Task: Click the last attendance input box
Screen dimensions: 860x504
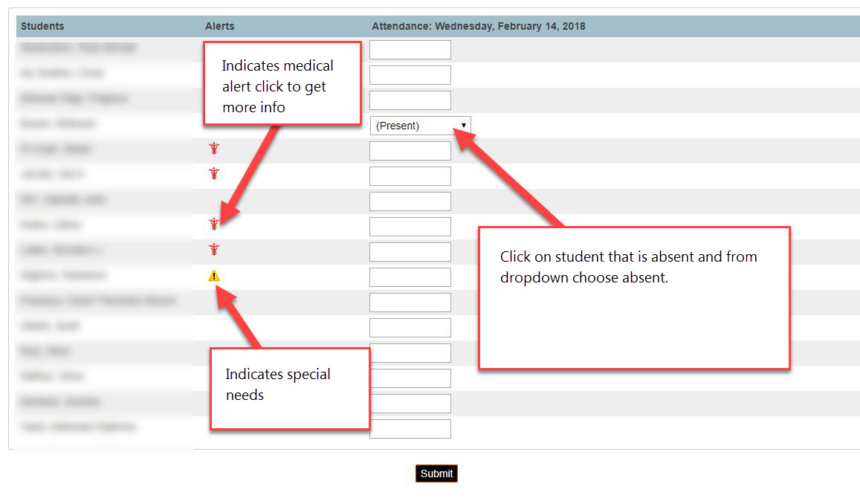Action: pos(410,428)
